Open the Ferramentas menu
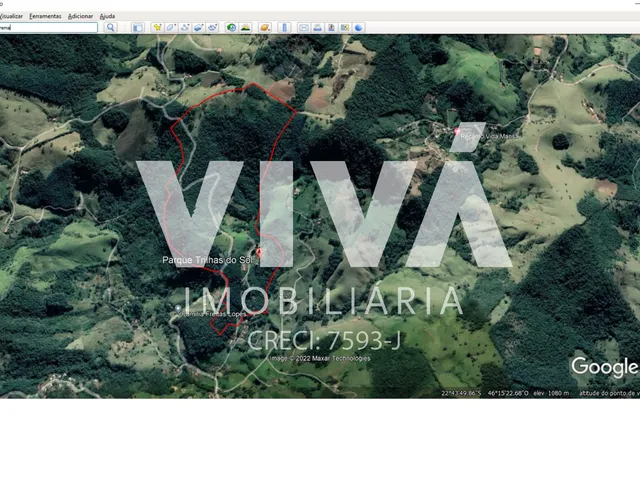Screen dimensions: 640x480 coord(45,16)
